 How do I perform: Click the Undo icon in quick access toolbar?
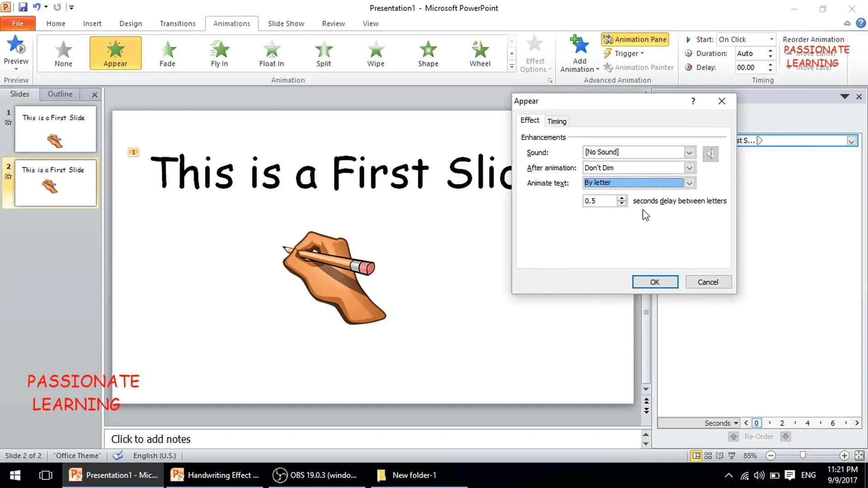click(x=36, y=7)
